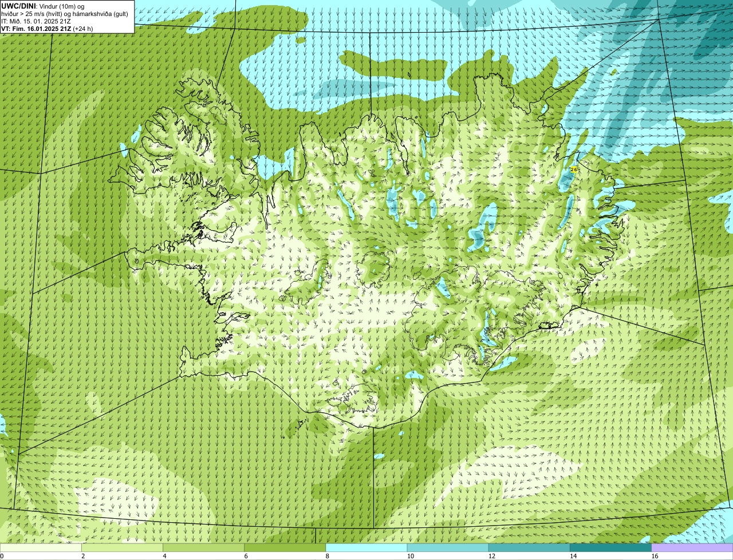
Task: Click the '12' scale label
Action: 491,556
